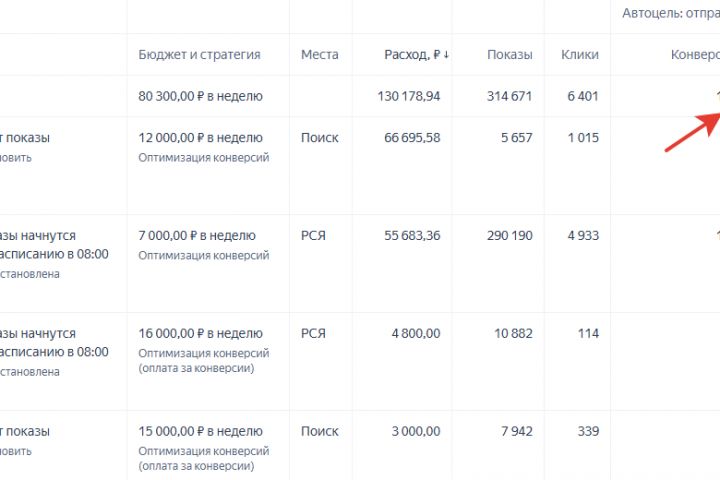Sort by the Показы column header
Viewport: 720px width, 480px height.
click(509, 55)
